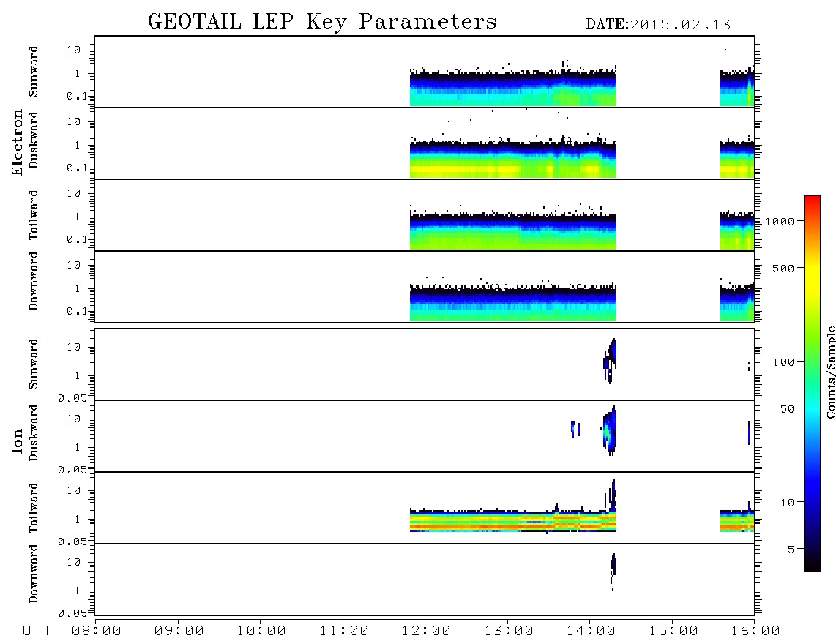Click the 100 colorbar tick value
Image resolution: width=836 pixels, height=644 pixels.
[x=783, y=362]
